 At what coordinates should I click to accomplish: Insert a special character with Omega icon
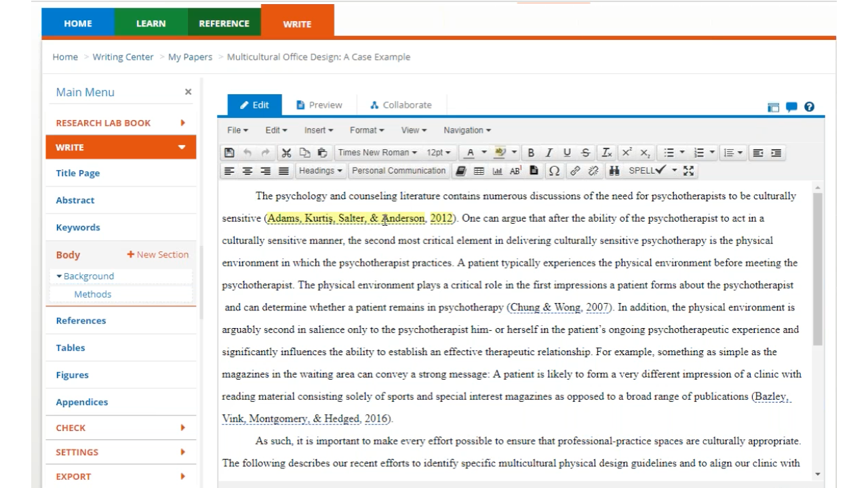coord(554,171)
